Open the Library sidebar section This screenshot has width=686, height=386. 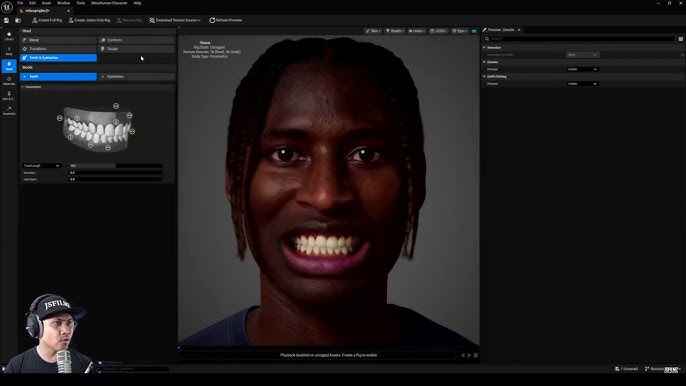click(x=9, y=36)
